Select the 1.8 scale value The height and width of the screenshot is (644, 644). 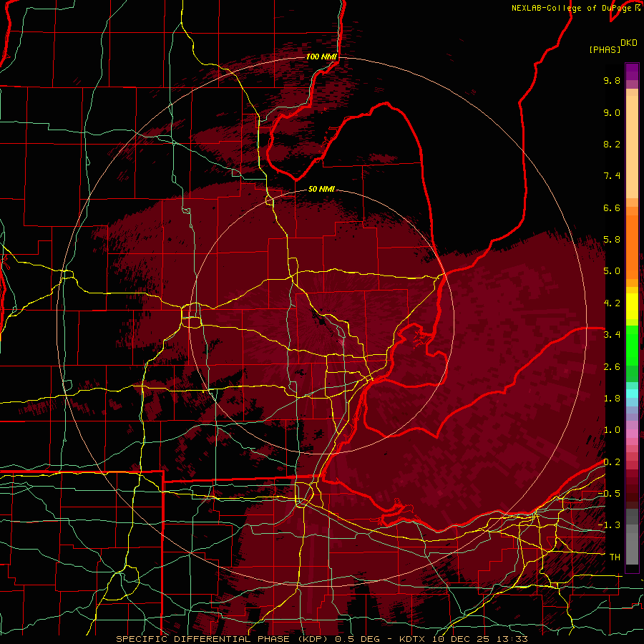(612, 399)
